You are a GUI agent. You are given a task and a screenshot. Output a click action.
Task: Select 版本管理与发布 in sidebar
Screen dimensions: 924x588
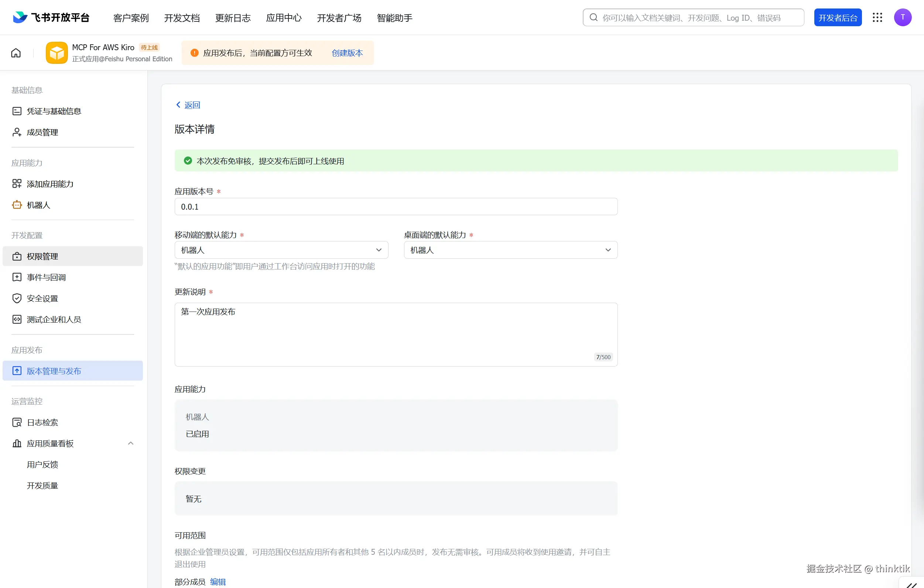click(x=54, y=371)
